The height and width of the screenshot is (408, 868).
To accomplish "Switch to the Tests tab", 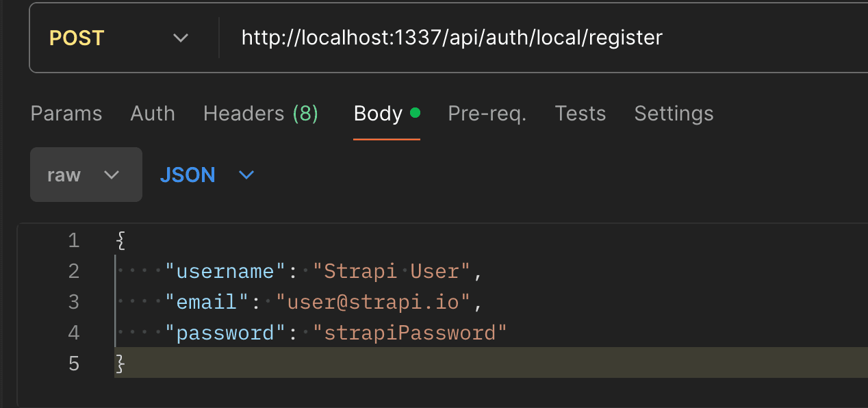I will pyautogui.click(x=580, y=113).
